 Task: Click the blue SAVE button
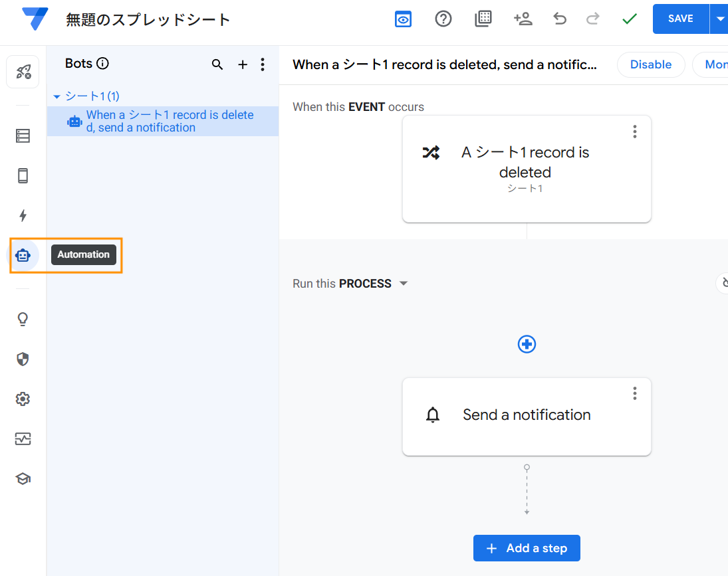(x=680, y=19)
